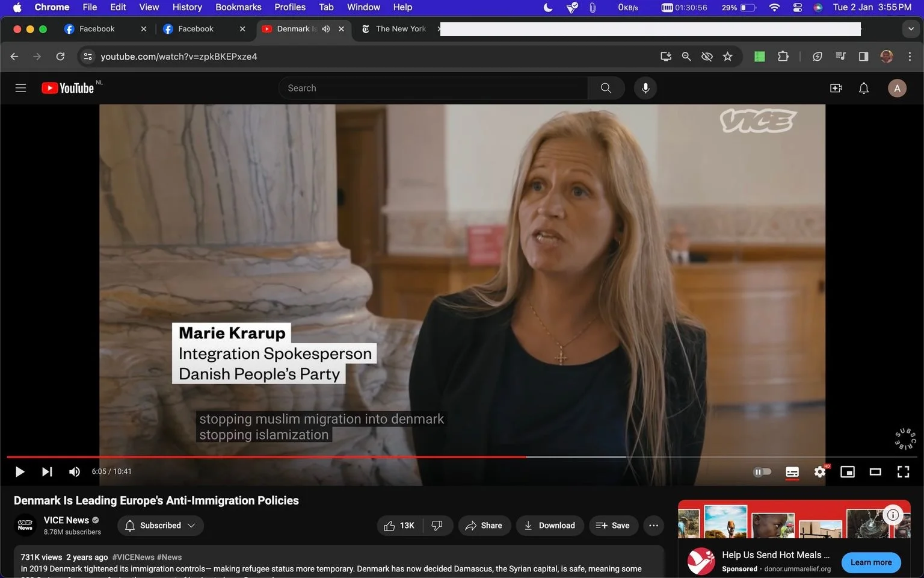Open YouTube notifications bell
Image resolution: width=924 pixels, height=578 pixels.
pos(863,88)
